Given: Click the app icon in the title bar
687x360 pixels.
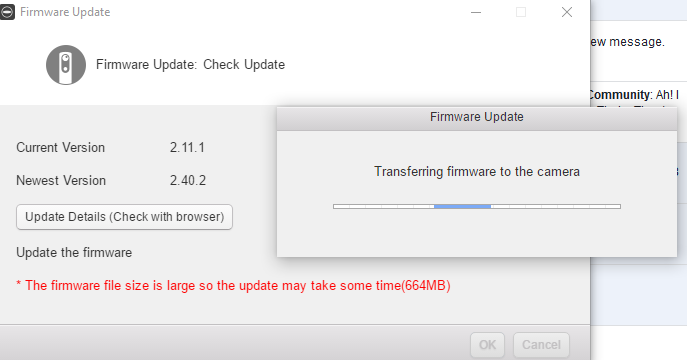Looking at the screenshot, I should 7,12.
